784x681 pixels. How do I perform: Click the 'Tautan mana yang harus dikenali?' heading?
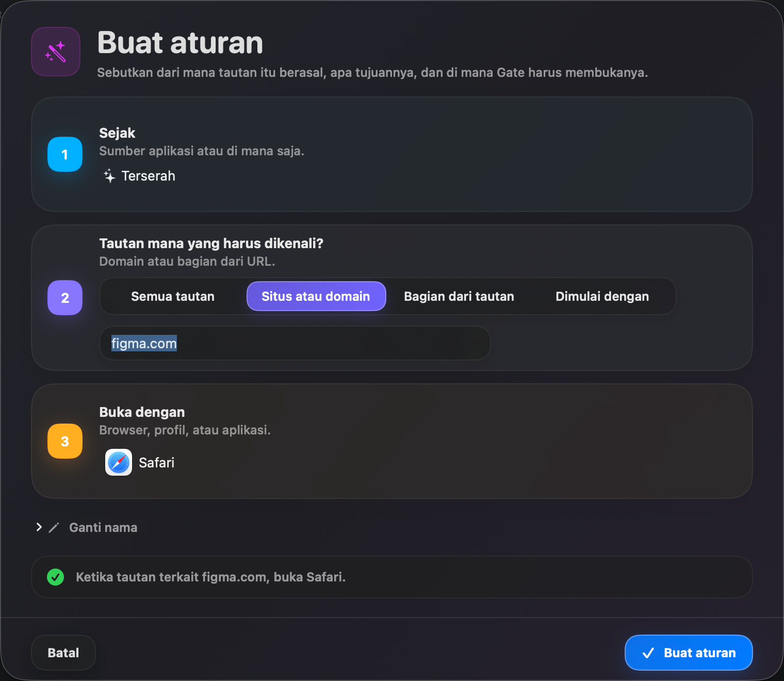[211, 244]
